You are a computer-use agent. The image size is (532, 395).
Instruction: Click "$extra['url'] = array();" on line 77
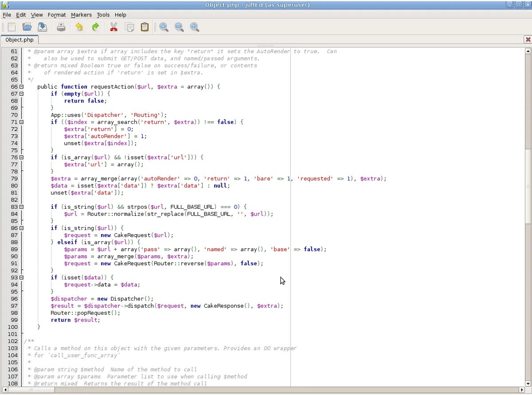tap(104, 164)
